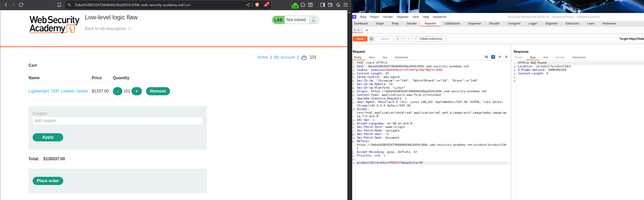The height and width of the screenshot is (200, 644).
Task: Switch to the Intruder tab
Action: coord(411,23)
